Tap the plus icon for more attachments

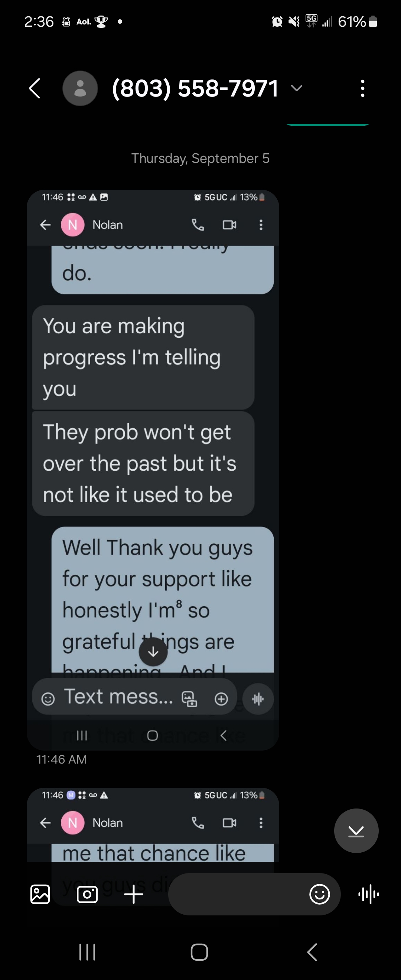pyautogui.click(x=134, y=894)
